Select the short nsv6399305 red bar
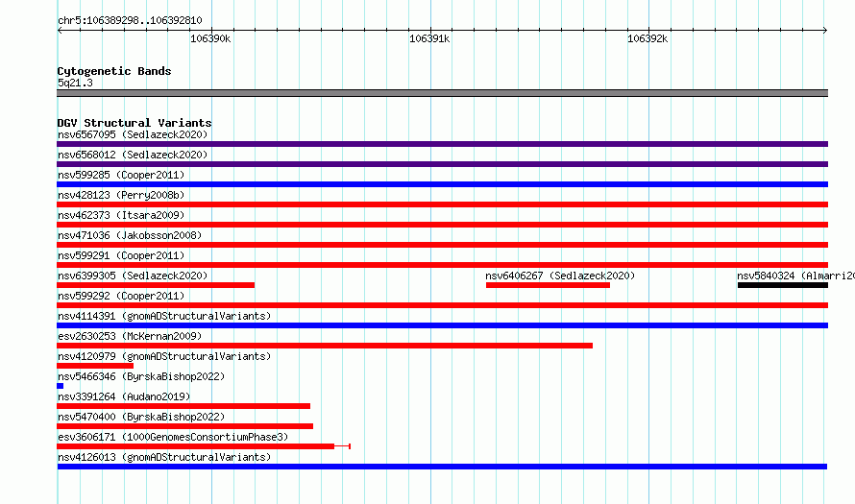 tap(156, 285)
